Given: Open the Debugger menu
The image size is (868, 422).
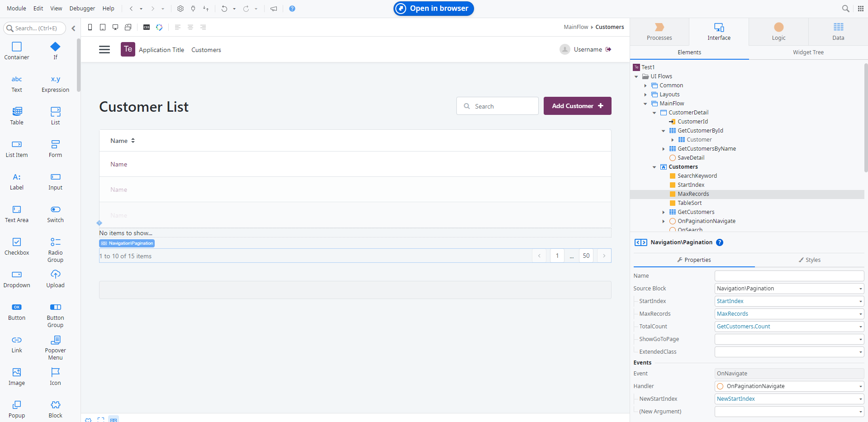Looking at the screenshot, I should click(82, 8).
